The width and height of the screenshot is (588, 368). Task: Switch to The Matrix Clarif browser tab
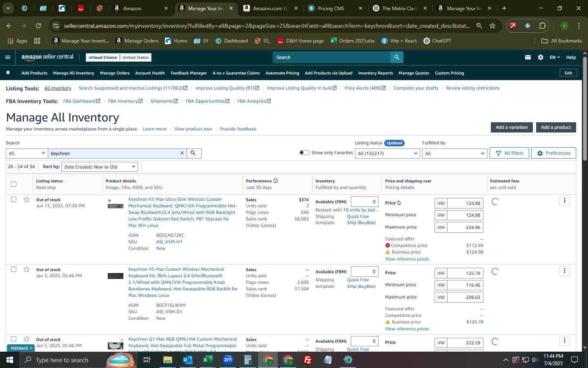pos(400,8)
